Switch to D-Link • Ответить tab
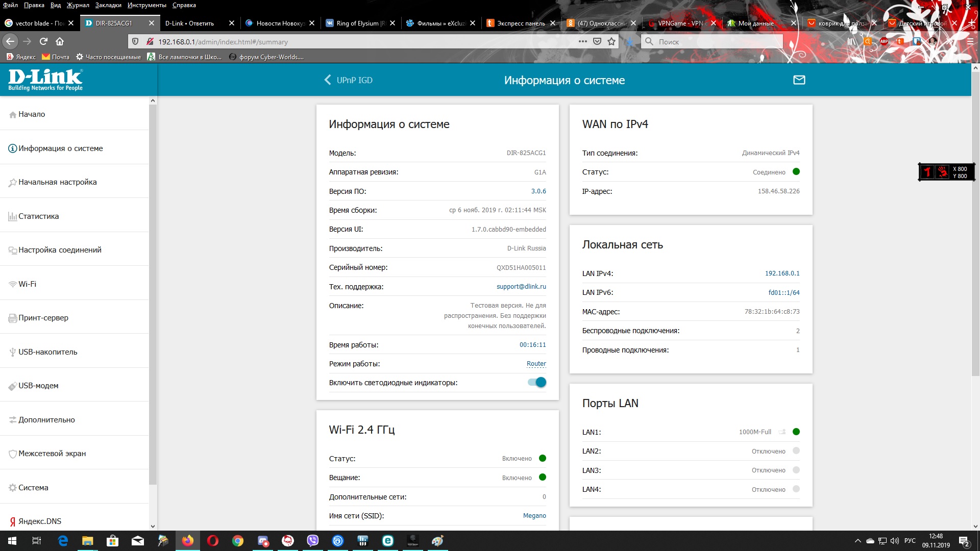Screen dimensions: 980x551 (190, 23)
